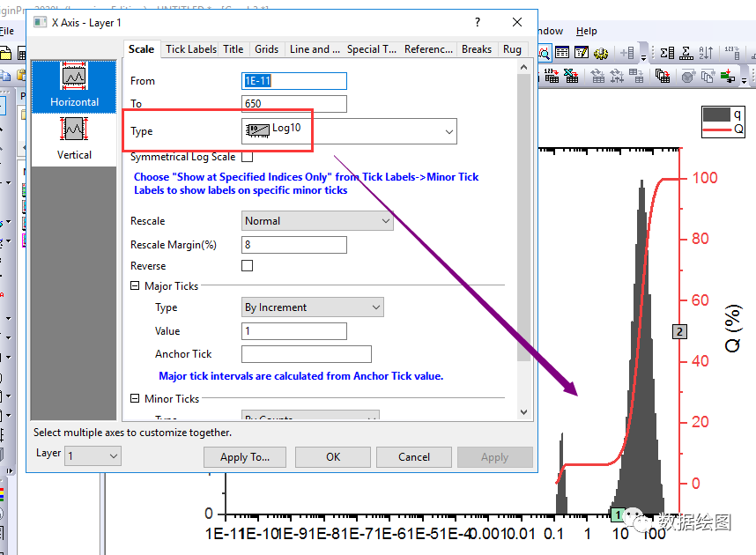Click the graph legend box
This screenshot has width=756, height=555.
click(x=723, y=122)
